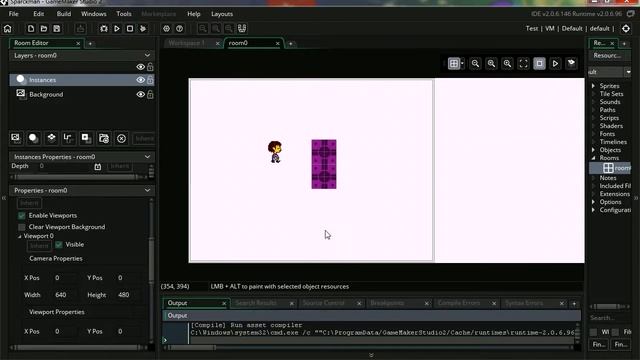Expand the Objects resource folder
Screen dimensions: 640x360
pos(593,150)
